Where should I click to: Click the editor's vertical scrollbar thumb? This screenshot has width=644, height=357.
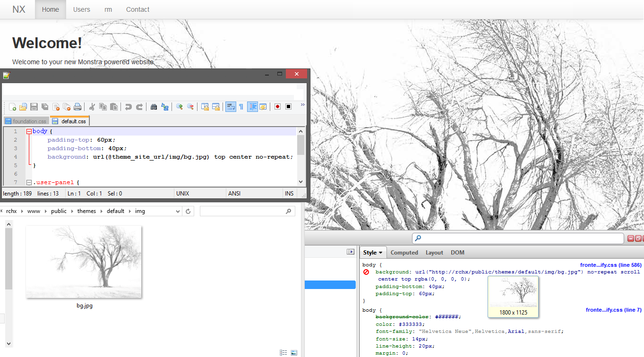pos(301,145)
